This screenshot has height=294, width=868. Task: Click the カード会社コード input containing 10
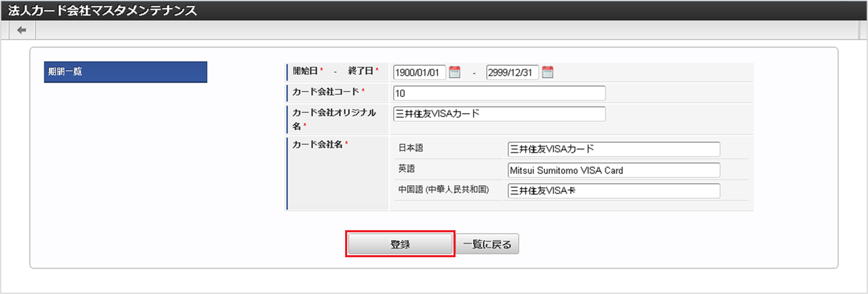pos(499,93)
